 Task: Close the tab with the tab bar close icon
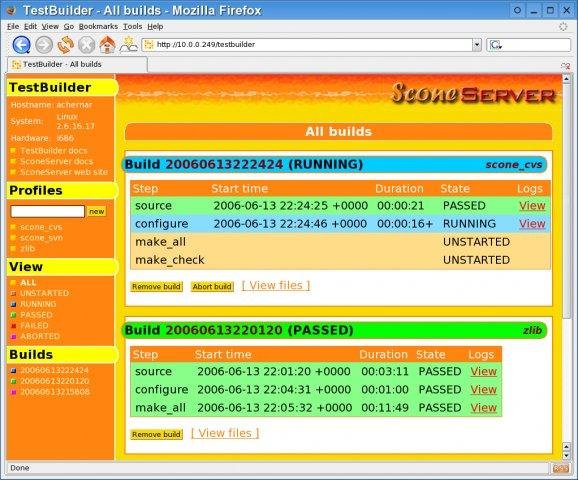[566, 66]
